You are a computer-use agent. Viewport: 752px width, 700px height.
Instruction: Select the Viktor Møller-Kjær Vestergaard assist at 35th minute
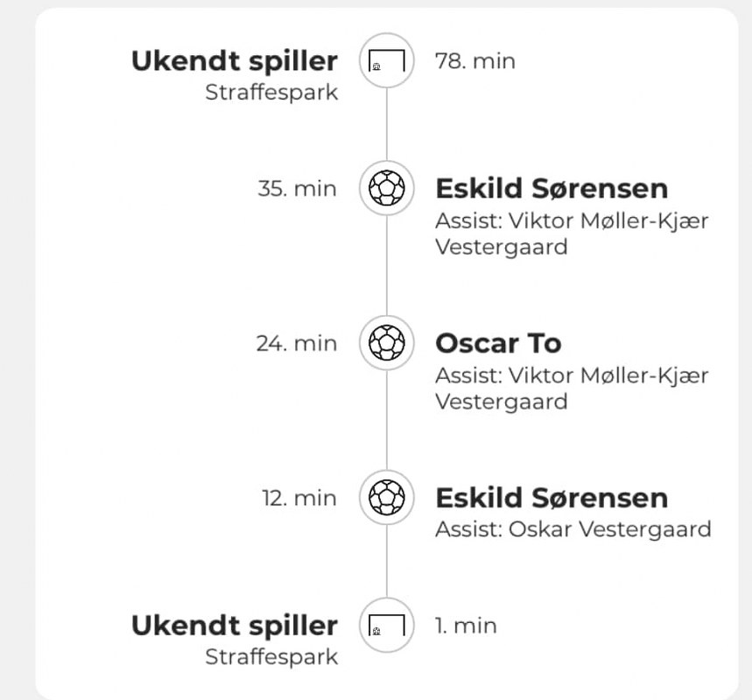[x=572, y=234]
